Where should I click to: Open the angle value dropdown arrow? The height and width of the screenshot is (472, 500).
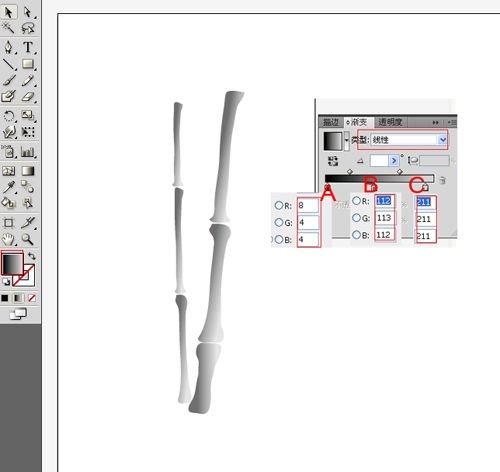tap(394, 161)
